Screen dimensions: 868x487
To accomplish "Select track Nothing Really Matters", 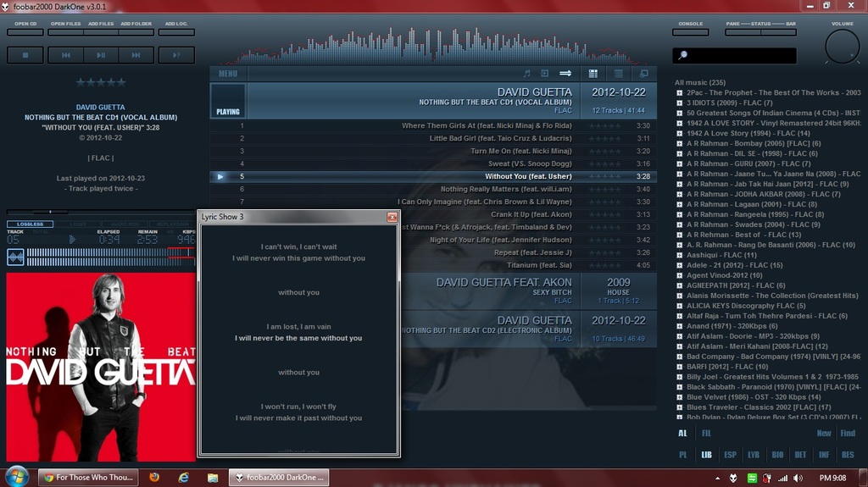I will (x=433, y=189).
